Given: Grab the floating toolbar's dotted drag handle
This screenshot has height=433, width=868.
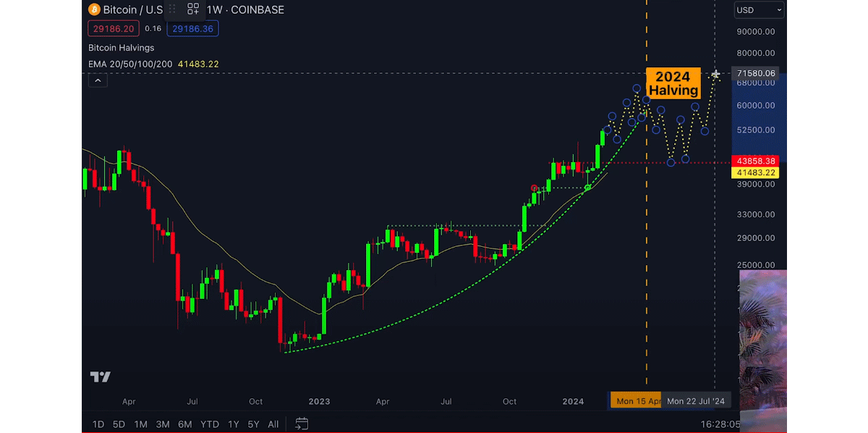Looking at the screenshot, I should point(172,9).
